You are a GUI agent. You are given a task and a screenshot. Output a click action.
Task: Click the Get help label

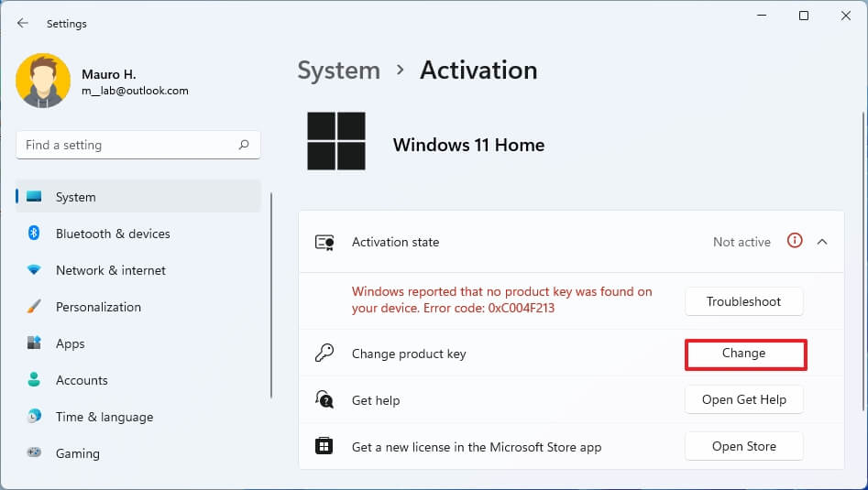click(x=375, y=400)
